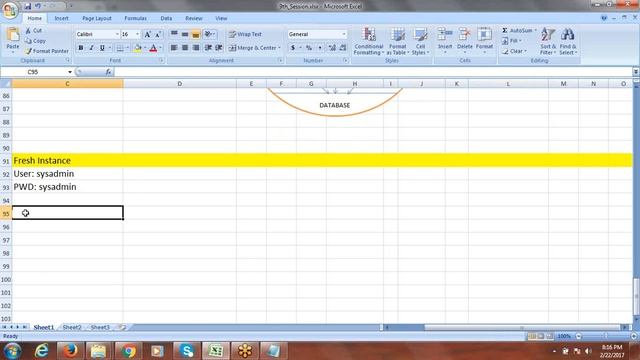
Task: Set Top Align vertical alignment
Action: coord(174,34)
